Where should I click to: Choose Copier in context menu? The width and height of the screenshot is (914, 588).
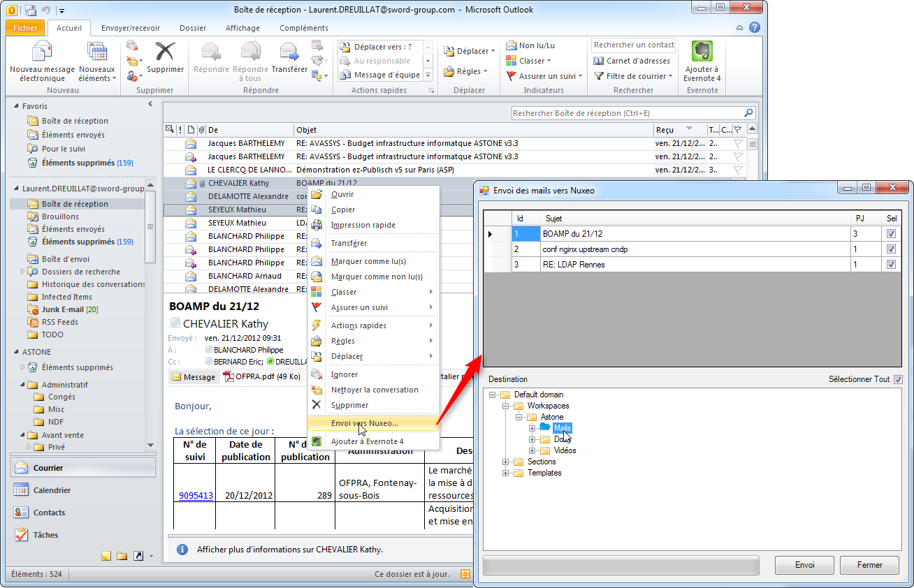point(373,210)
